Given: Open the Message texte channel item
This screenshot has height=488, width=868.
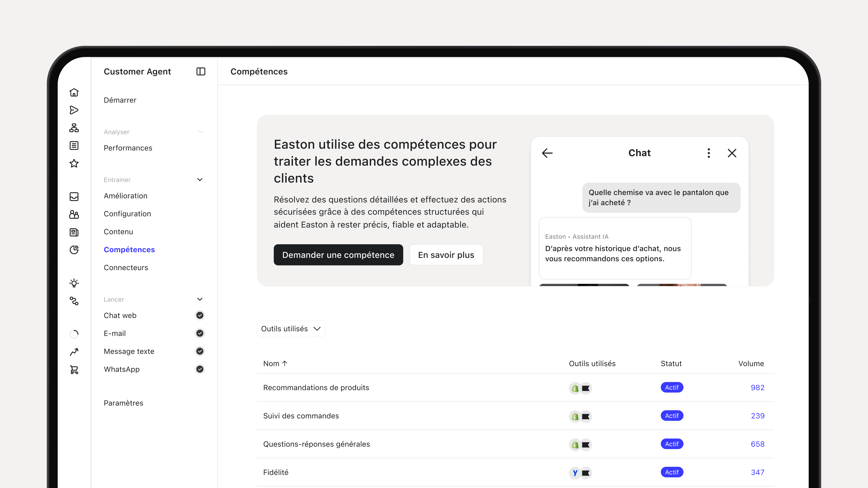Looking at the screenshot, I should point(129,351).
